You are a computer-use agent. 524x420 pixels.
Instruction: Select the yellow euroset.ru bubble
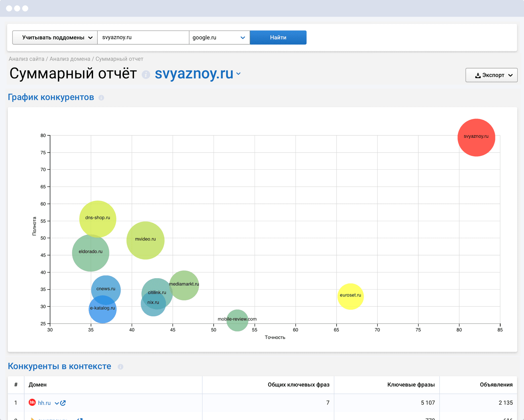click(351, 296)
